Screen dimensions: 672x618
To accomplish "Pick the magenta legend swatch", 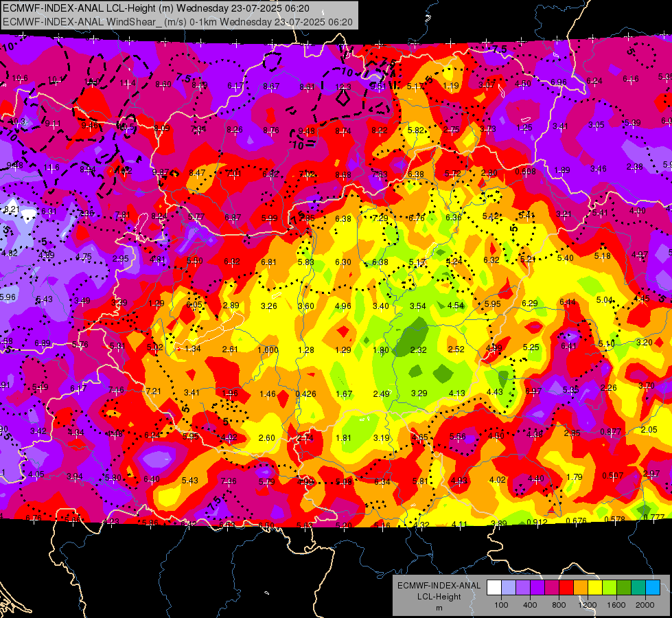I will point(552,588).
